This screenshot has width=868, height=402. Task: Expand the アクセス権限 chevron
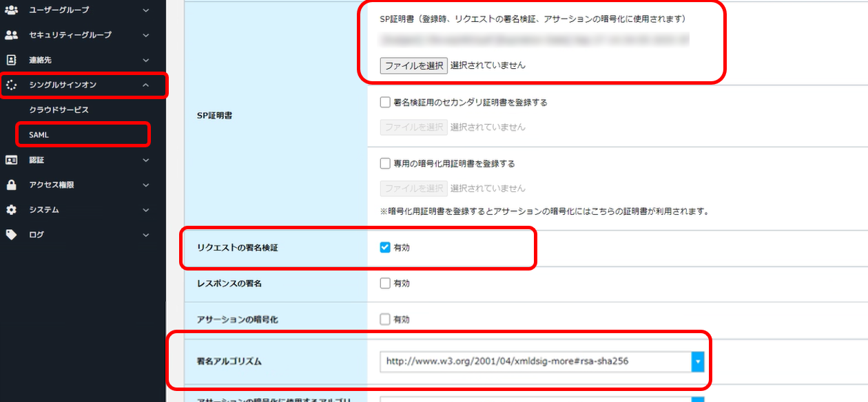(145, 185)
